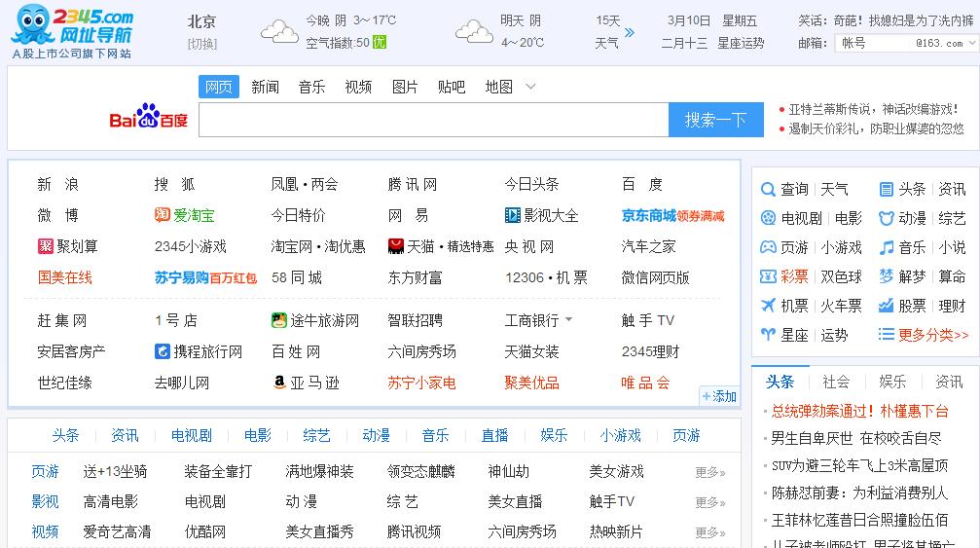Click the 爱淘宝 icon link
This screenshot has width=980, height=548.
(184, 215)
